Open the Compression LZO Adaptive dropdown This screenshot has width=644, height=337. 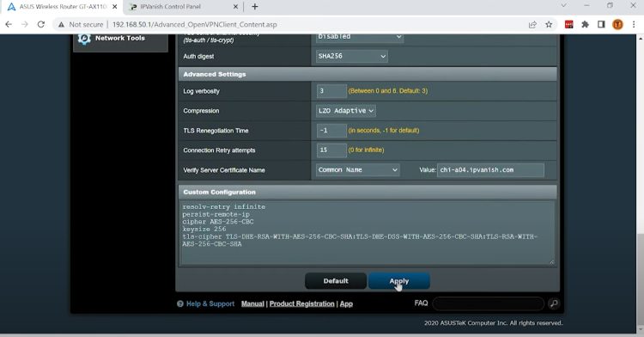345,111
